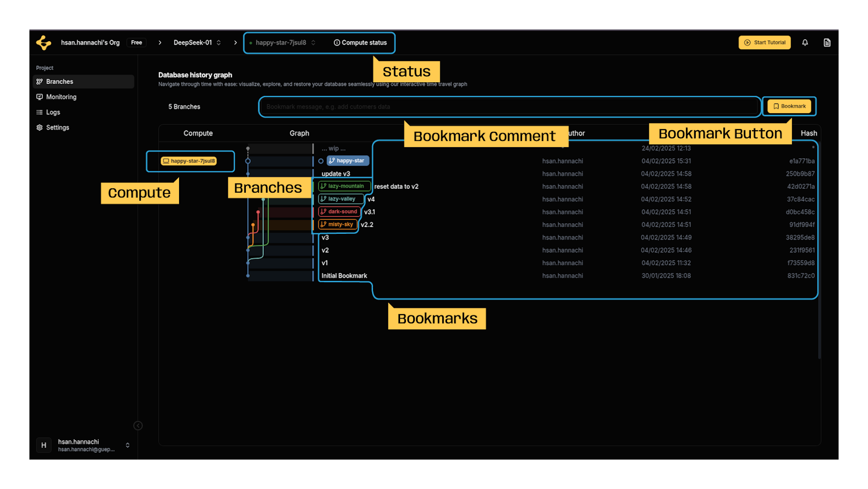Click the Settings gear icon

pyautogui.click(x=40, y=127)
